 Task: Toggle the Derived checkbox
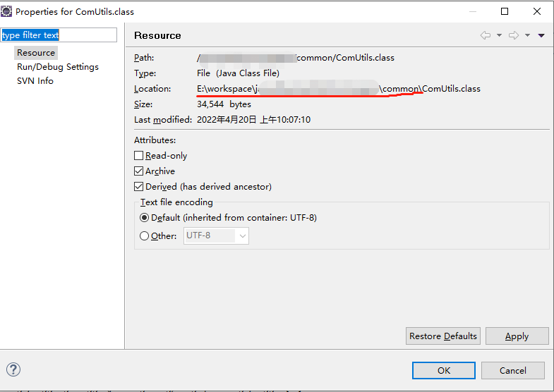[138, 187]
